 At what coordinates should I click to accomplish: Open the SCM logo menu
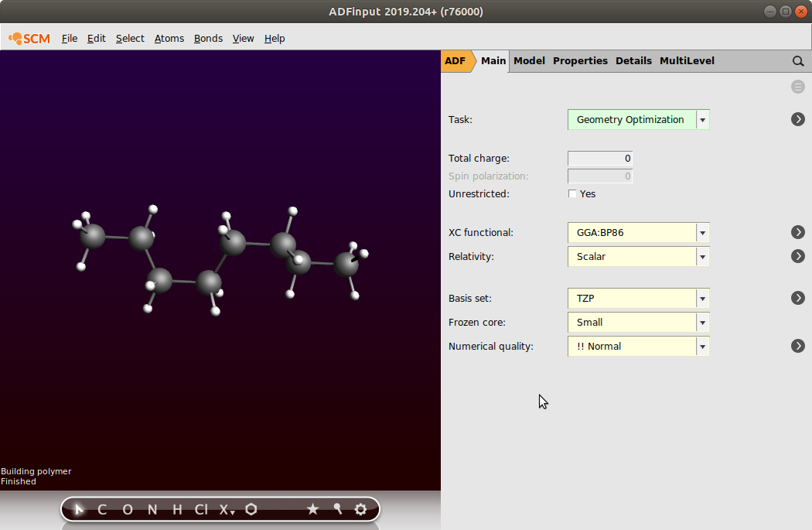pyautogui.click(x=29, y=38)
